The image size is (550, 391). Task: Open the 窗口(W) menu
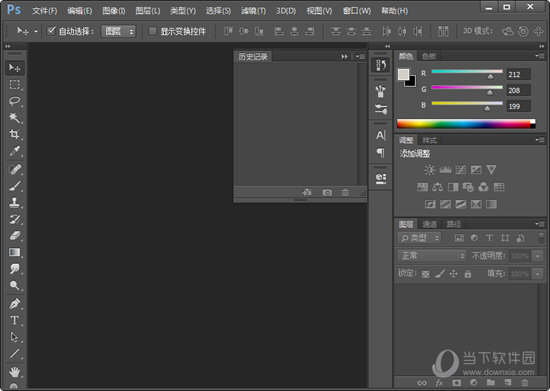click(357, 11)
